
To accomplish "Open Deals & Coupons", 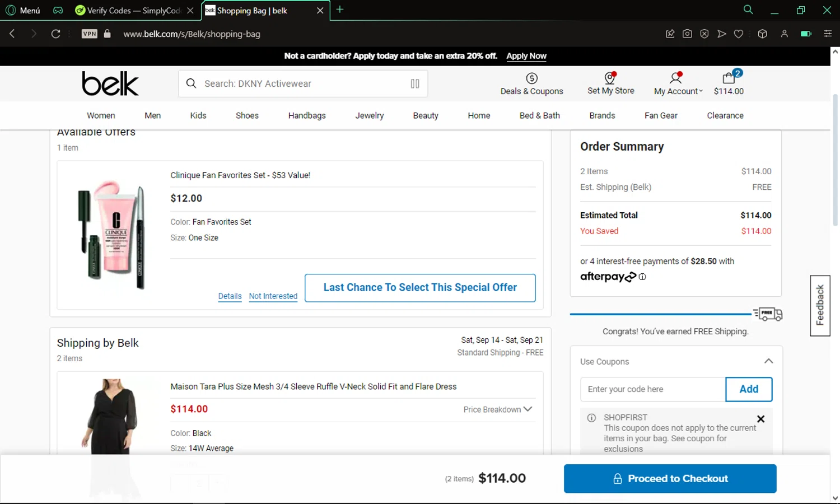I will click(x=532, y=84).
